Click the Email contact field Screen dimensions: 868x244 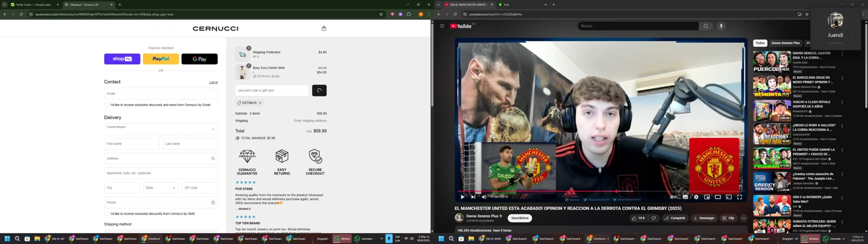161,94
